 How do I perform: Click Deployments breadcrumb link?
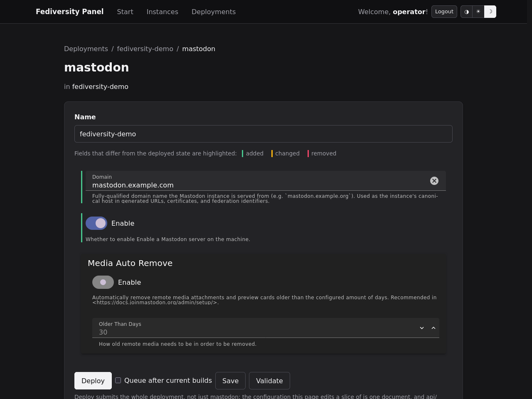(x=86, y=49)
